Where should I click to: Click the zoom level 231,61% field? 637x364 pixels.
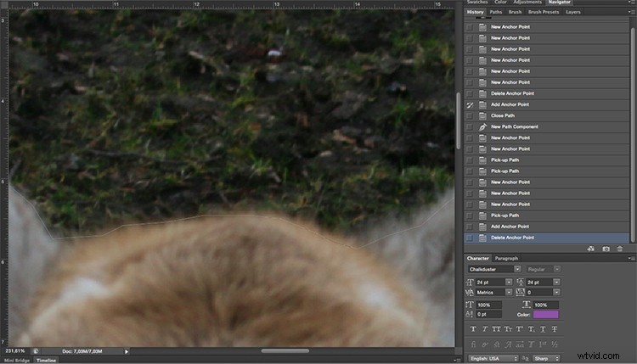[x=15, y=351]
